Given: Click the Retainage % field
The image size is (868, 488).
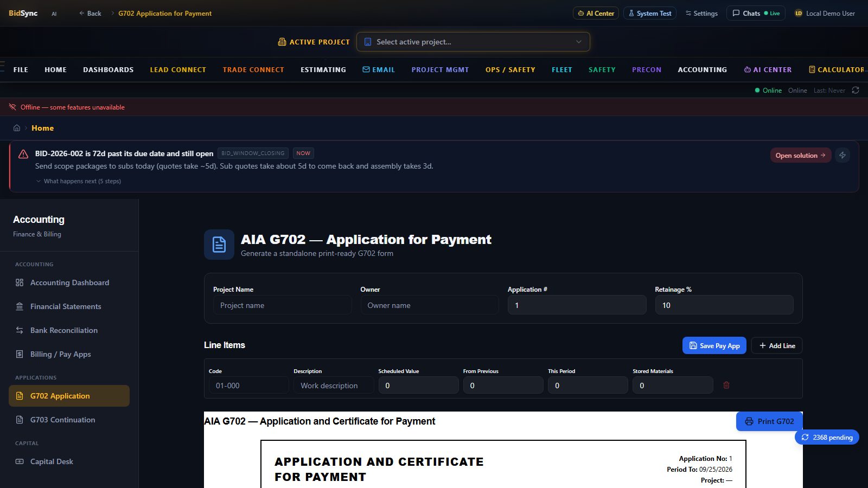Looking at the screenshot, I should 724,305.
